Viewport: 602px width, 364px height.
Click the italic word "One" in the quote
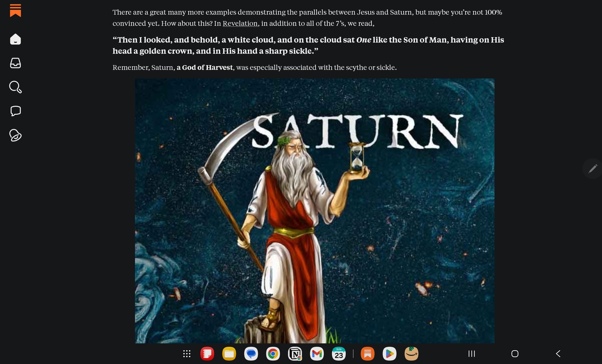(x=364, y=40)
